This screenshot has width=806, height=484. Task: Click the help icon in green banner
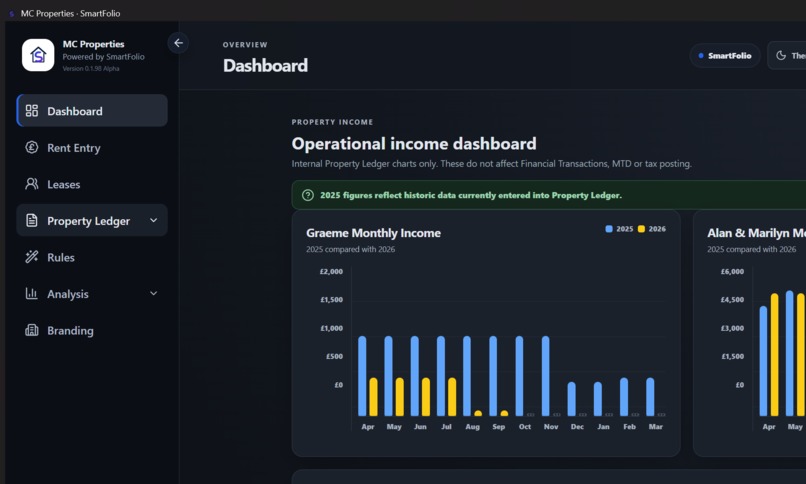tap(308, 195)
